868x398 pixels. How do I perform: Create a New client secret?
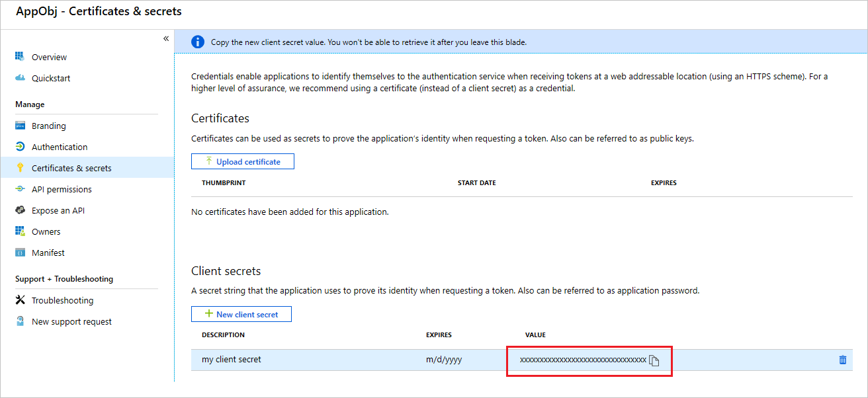241,313
